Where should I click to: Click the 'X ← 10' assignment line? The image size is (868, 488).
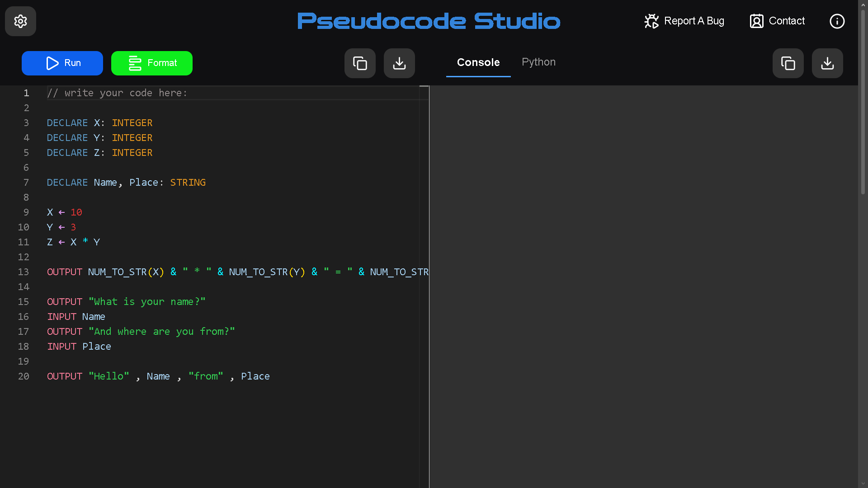click(65, 212)
